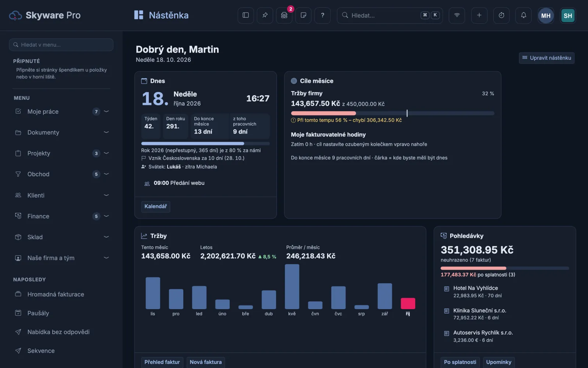Open the timer stopwatch icon
This screenshot has width=588, height=368.
(x=501, y=15)
